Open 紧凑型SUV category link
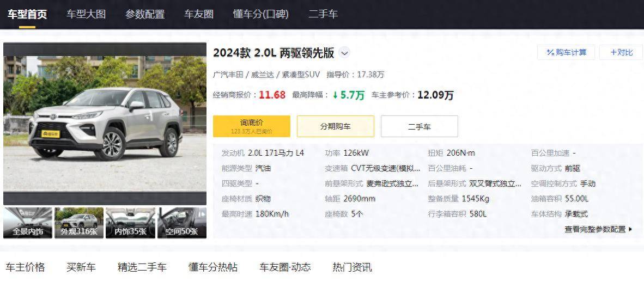 click(x=301, y=75)
